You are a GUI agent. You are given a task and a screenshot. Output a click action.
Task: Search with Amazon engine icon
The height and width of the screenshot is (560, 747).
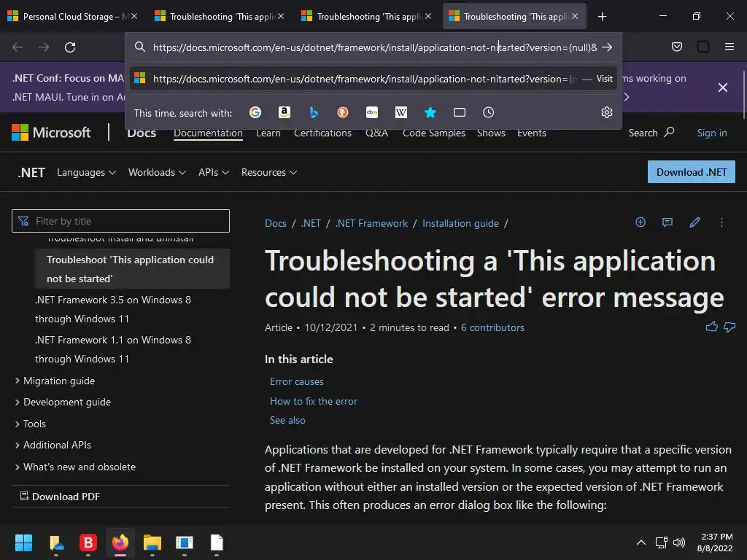(x=285, y=112)
